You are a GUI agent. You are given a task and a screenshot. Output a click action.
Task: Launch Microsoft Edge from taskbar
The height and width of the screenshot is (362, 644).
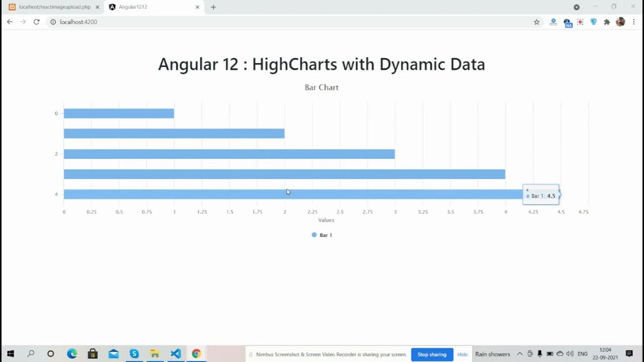pos(72,354)
